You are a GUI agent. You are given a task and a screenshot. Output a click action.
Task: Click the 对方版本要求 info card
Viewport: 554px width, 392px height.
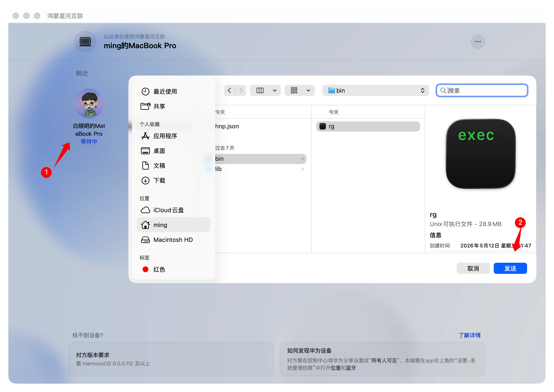click(171, 359)
